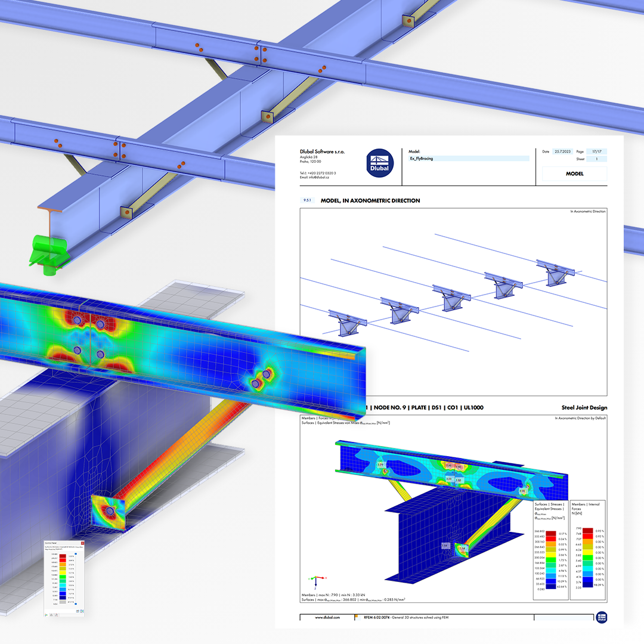Click the page number field 17/17
The height and width of the screenshot is (644, 644).
point(597,151)
